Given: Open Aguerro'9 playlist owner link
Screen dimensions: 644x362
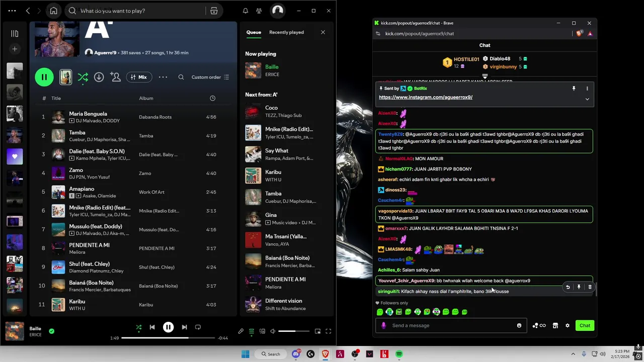Looking at the screenshot, I should coord(104,52).
